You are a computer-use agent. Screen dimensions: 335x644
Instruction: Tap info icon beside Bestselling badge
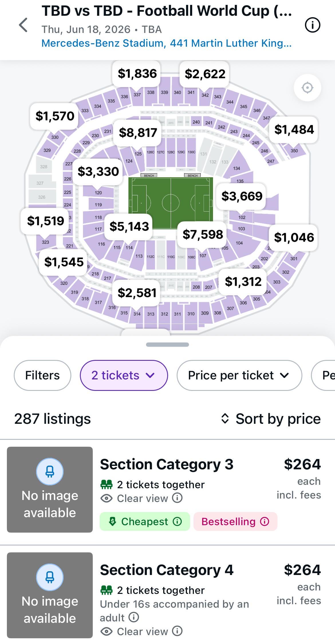coord(265,521)
